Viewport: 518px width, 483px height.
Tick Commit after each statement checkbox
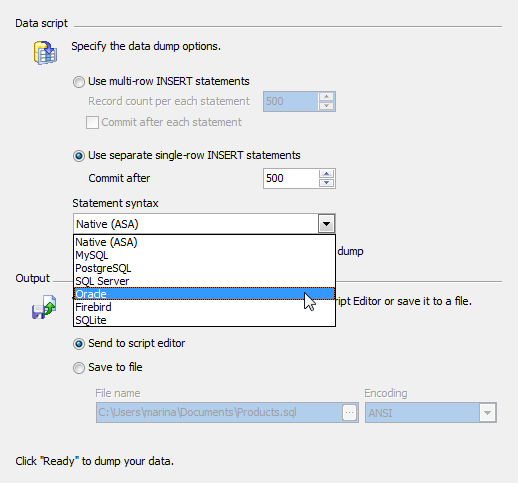pos(92,122)
